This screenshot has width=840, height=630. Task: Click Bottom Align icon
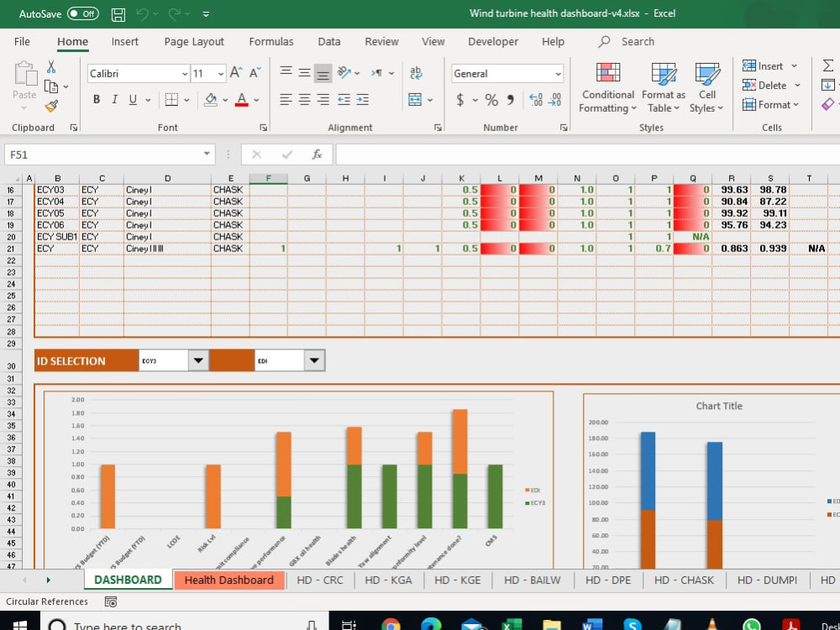pos(323,73)
